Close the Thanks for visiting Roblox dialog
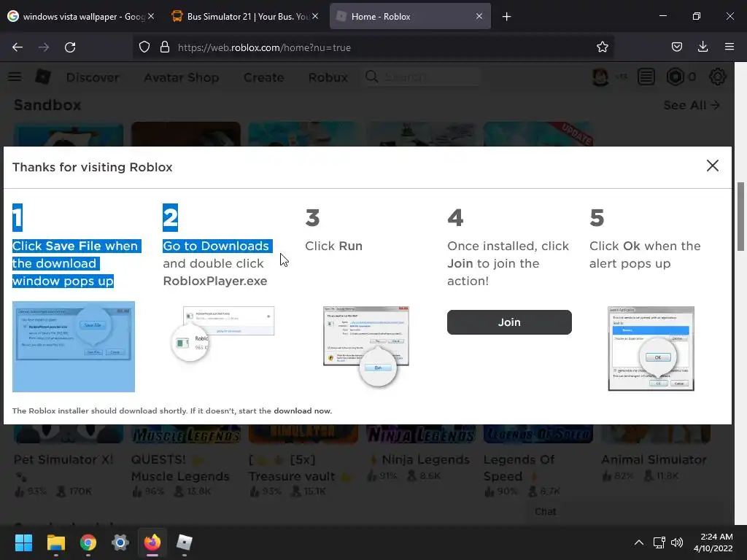747x560 pixels. tap(712, 166)
